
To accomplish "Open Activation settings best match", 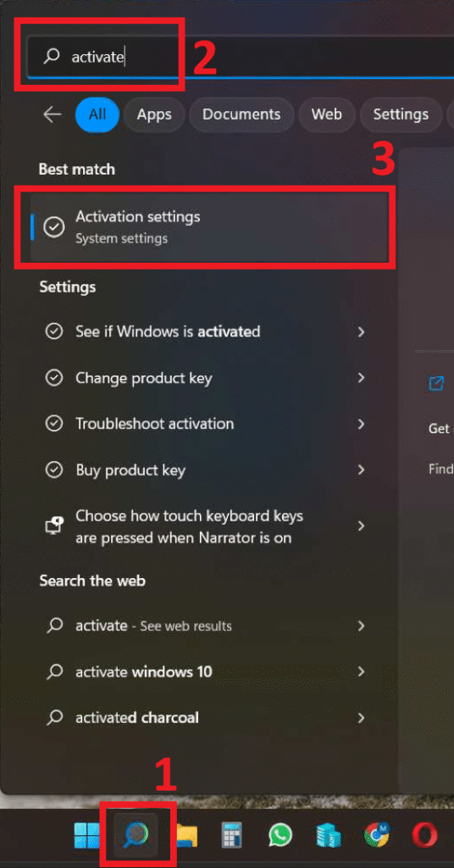I will [209, 227].
